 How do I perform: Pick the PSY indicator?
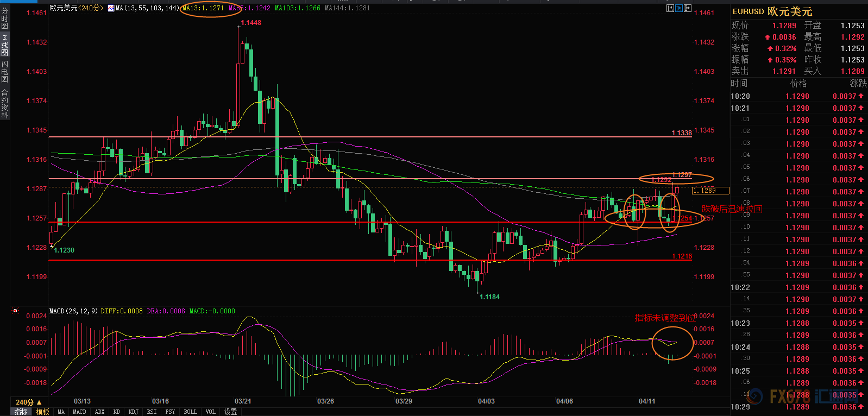pos(171,412)
